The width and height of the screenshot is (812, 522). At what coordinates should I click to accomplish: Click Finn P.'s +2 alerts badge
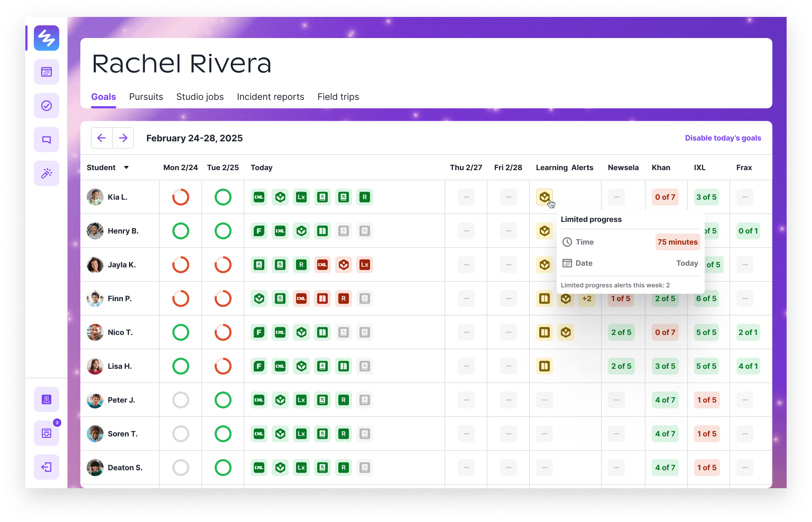click(587, 299)
